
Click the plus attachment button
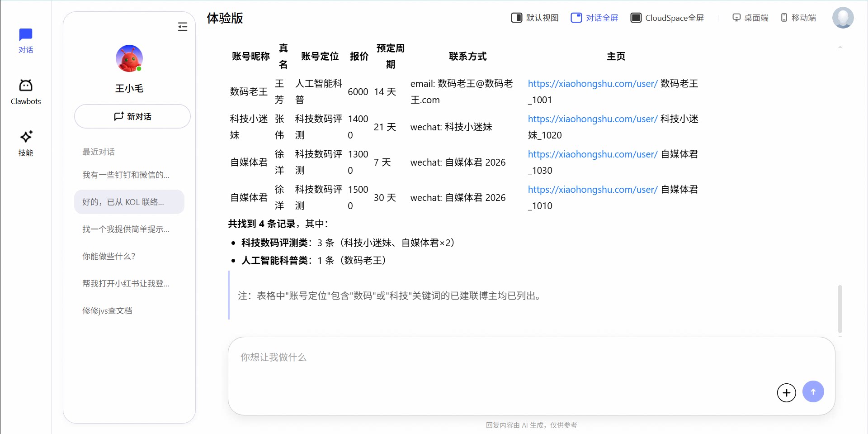786,392
